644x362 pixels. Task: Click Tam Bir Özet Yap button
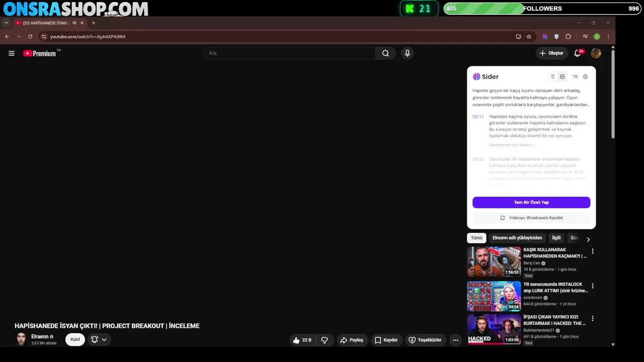coord(531,202)
